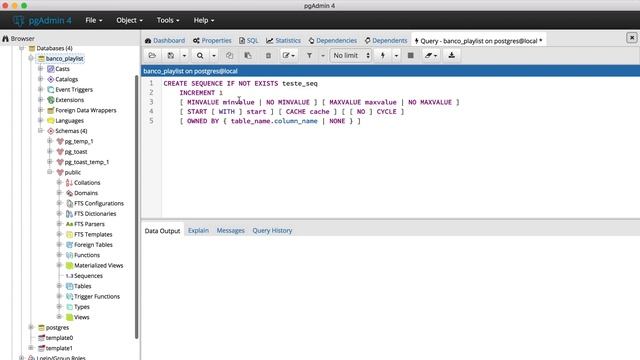Screen dimensions: 640x360
Task: Select the FTS Dictionaries tree item
Action: 95,213
